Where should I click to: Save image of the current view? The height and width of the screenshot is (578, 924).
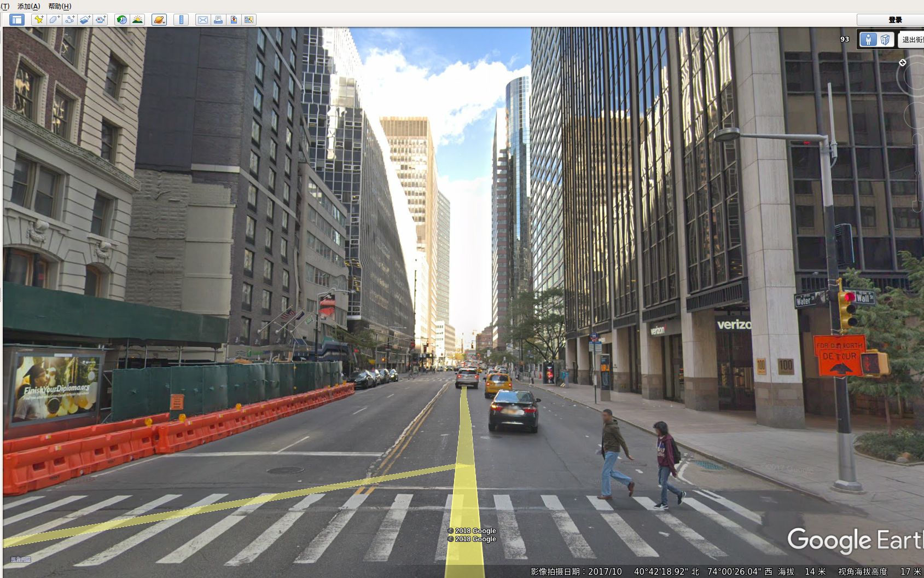[x=234, y=20]
